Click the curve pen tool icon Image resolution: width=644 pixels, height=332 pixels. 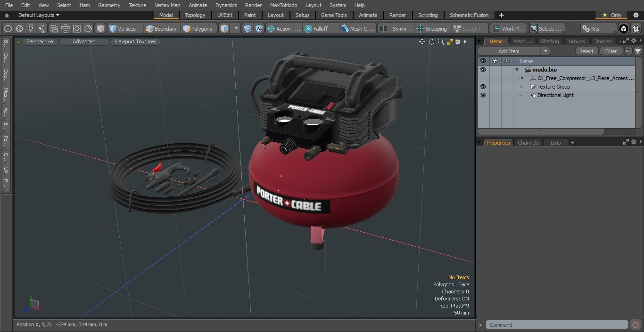(42, 29)
